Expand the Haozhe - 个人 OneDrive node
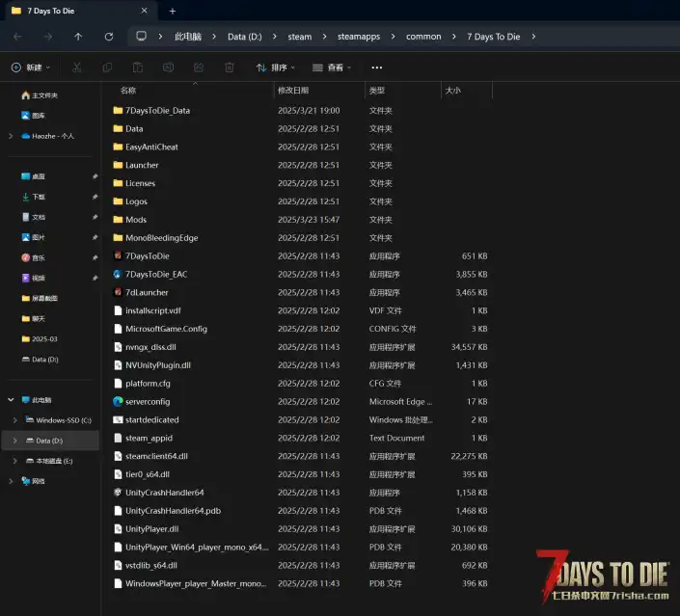 click(11, 136)
